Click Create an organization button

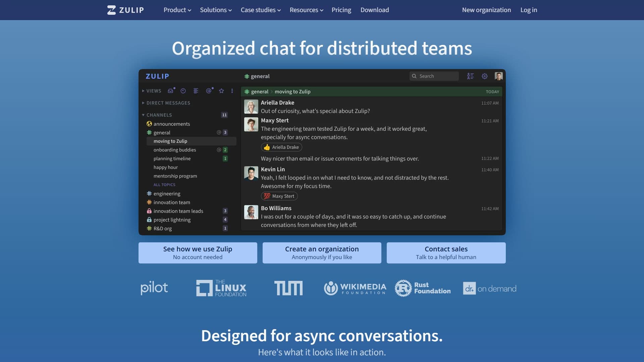click(322, 253)
